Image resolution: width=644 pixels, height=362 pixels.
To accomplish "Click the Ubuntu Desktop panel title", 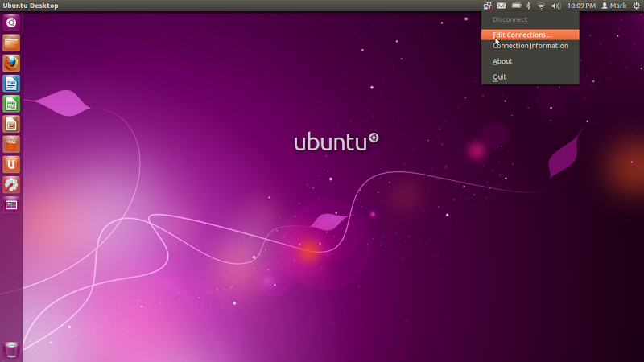I will 31,6.
